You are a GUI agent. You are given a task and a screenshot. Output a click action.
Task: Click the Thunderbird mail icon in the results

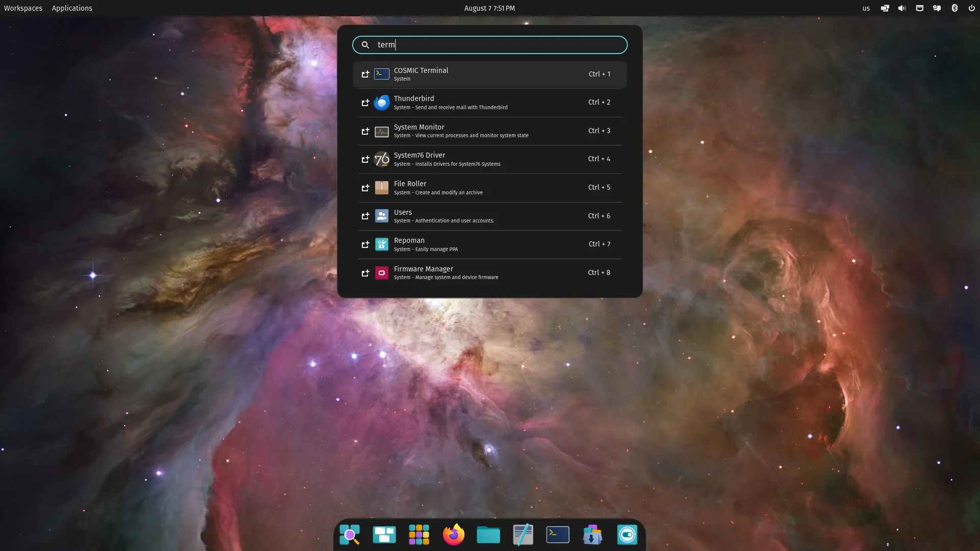pyautogui.click(x=382, y=103)
